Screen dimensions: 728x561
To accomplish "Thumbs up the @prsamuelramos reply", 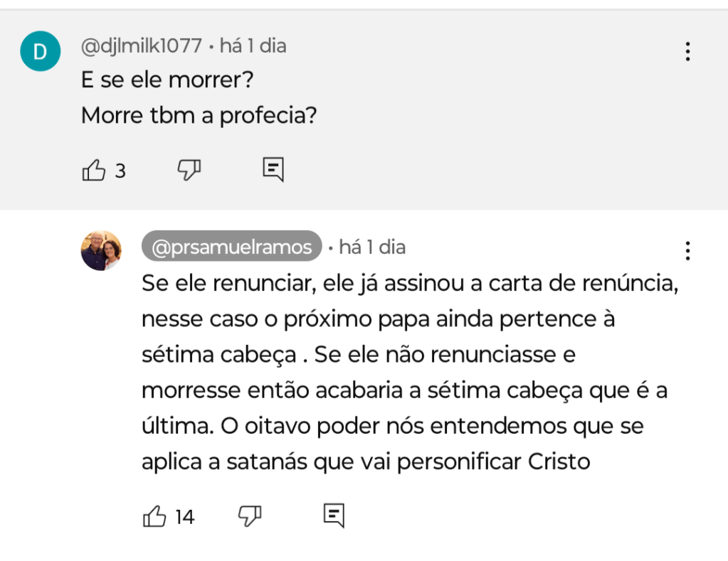I will 155,516.
